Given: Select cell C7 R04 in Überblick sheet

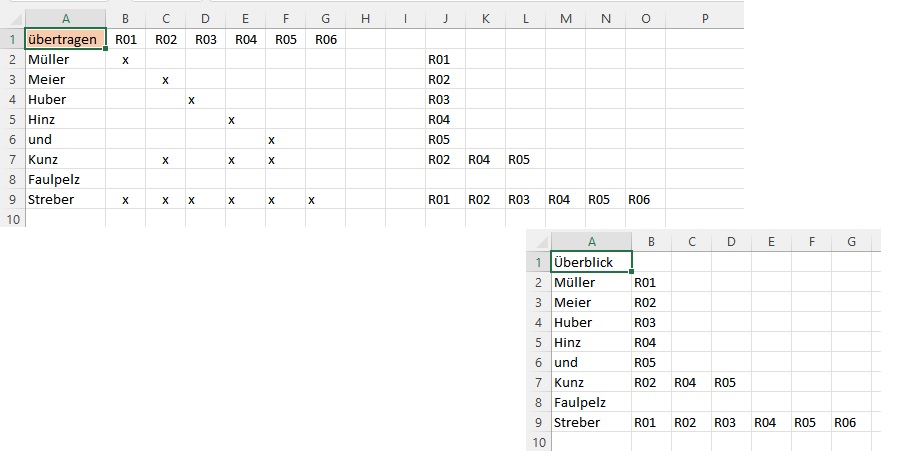Looking at the screenshot, I should [x=691, y=382].
